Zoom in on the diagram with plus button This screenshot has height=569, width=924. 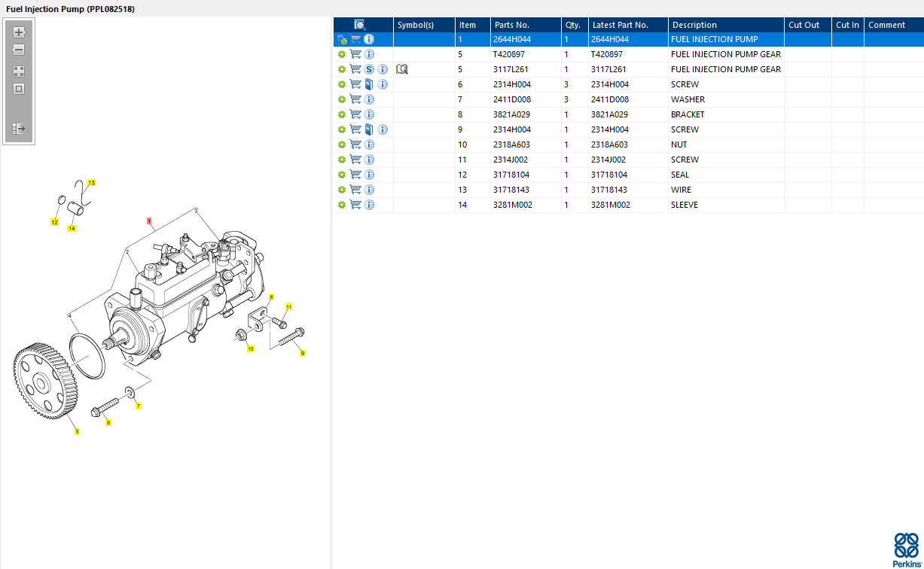tap(19, 32)
